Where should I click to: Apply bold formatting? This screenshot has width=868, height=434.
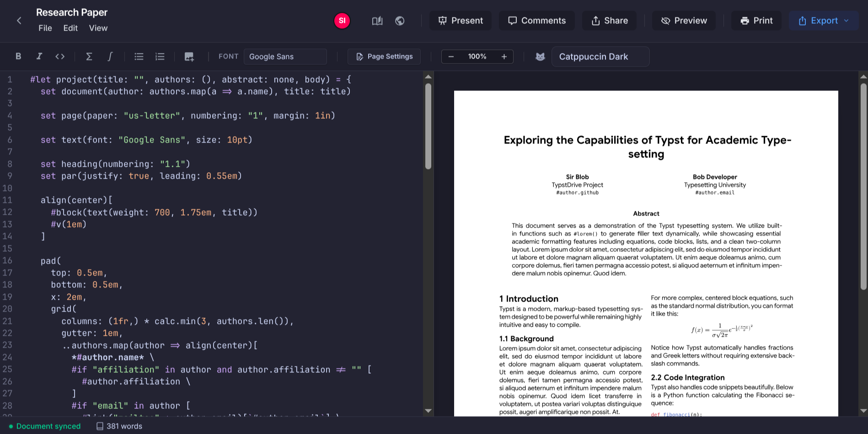click(18, 56)
